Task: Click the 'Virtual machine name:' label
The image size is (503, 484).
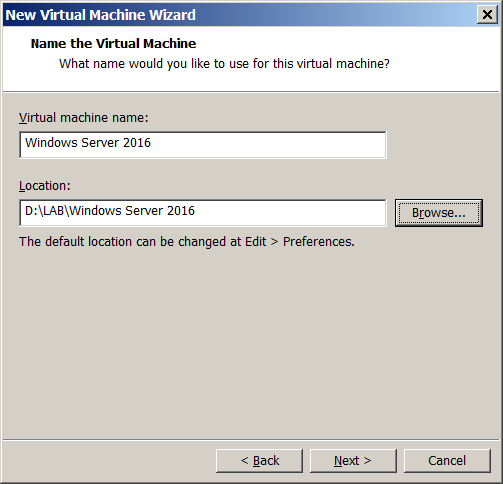Action: (x=83, y=118)
